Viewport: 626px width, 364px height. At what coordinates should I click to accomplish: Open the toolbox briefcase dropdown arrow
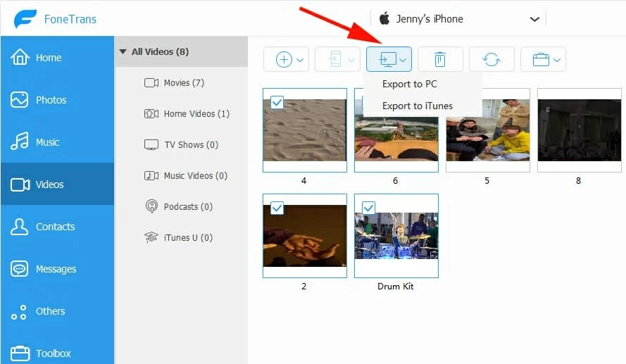[557, 60]
